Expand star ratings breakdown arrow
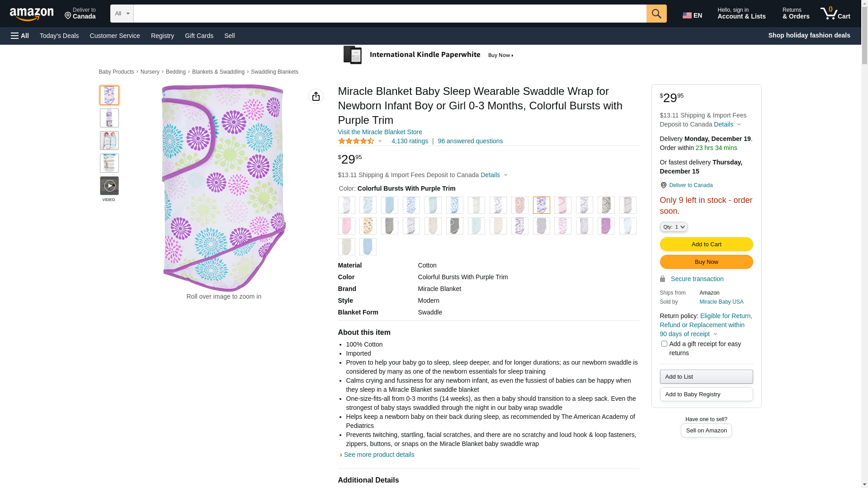This screenshot has width=868, height=488. click(380, 141)
